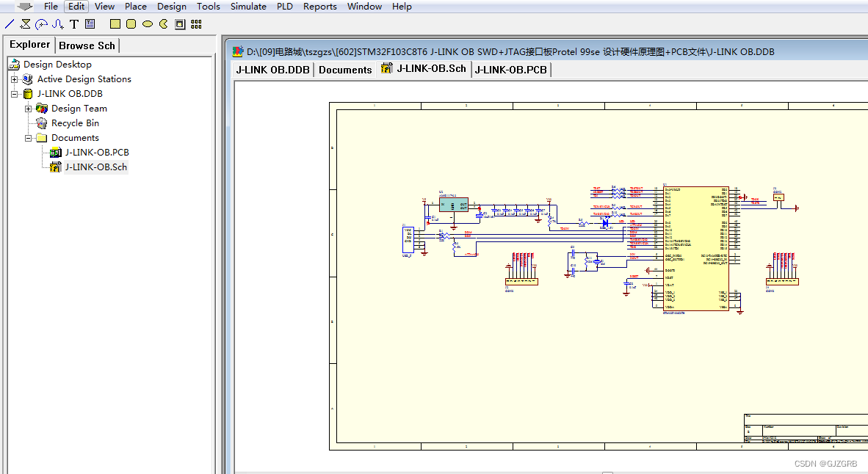Open the View menu
The image size is (868, 474).
pyautogui.click(x=104, y=7)
